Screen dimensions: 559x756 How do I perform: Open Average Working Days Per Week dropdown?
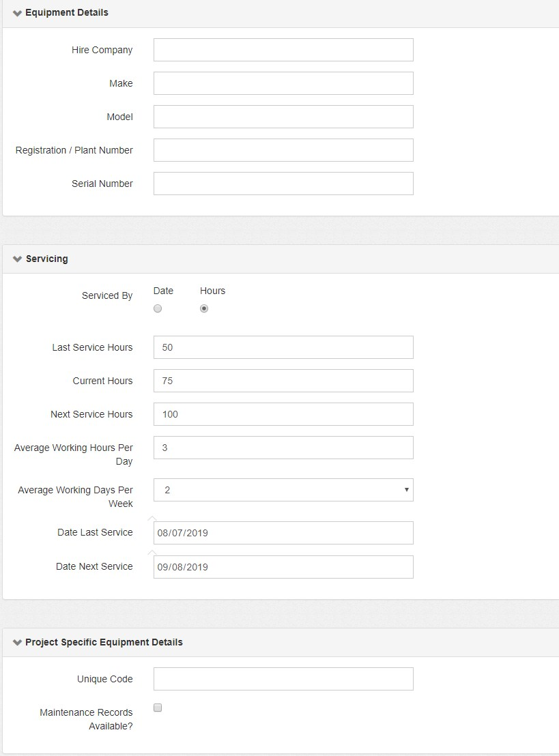[283, 490]
